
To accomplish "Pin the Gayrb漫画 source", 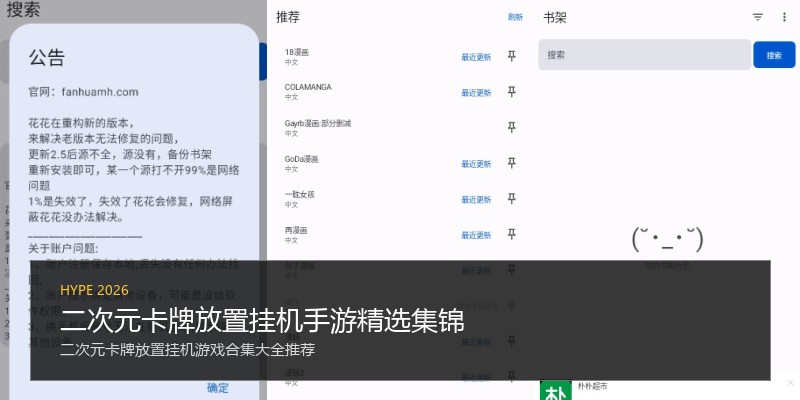I will (512, 128).
